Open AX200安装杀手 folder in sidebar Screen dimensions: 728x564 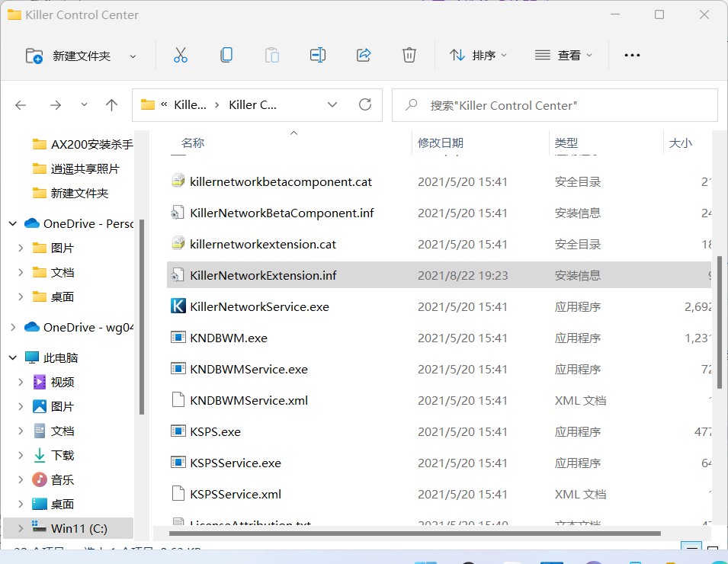(x=82, y=144)
